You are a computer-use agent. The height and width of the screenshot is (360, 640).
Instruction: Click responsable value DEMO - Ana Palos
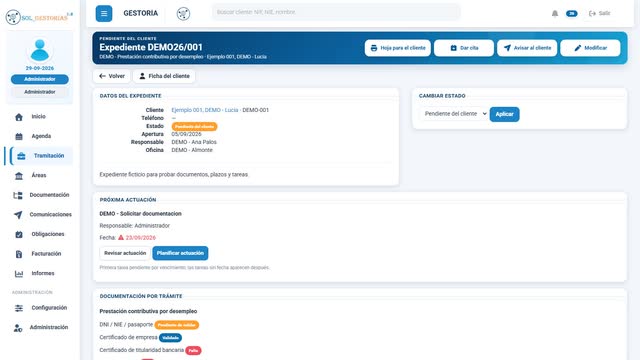(x=194, y=142)
